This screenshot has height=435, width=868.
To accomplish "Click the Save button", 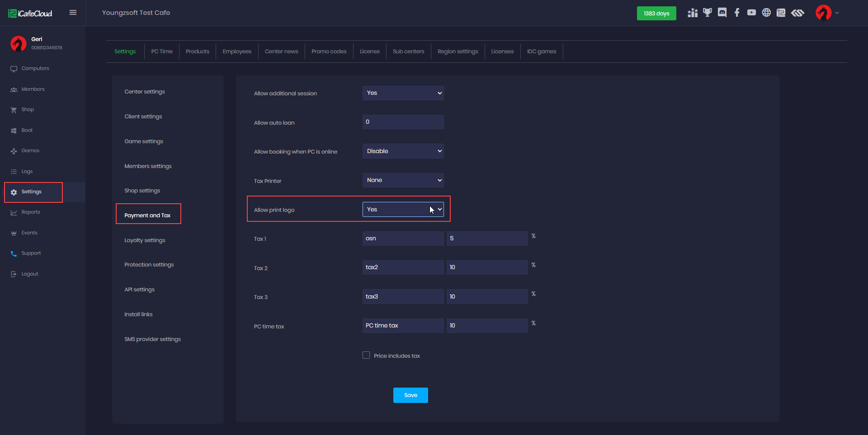I will (410, 395).
